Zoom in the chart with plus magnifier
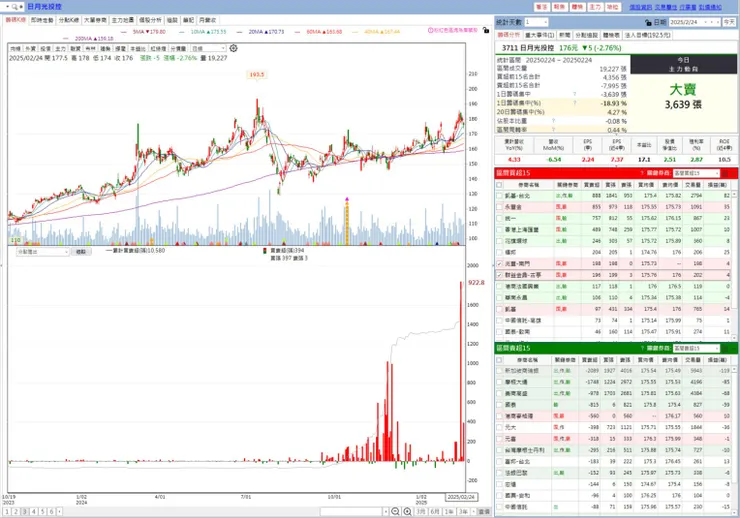Viewport: 740px width, 518px height. [x=407, y=511]
